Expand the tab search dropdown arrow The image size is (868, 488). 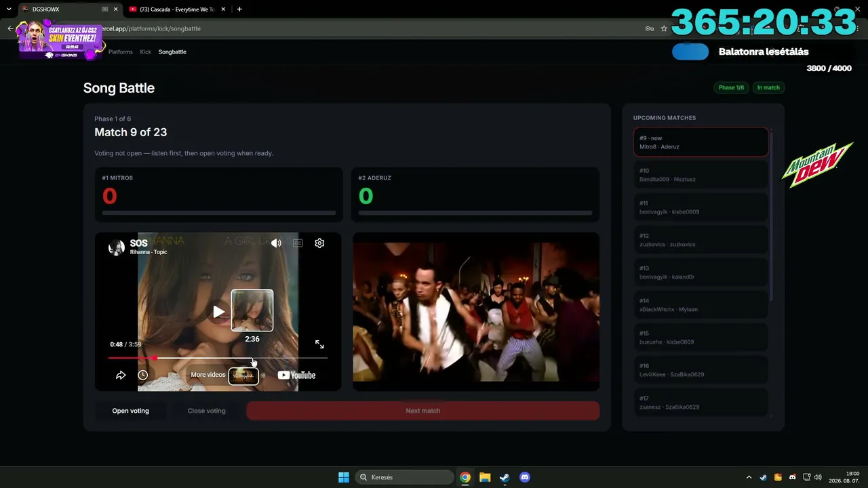click(9, 9)
